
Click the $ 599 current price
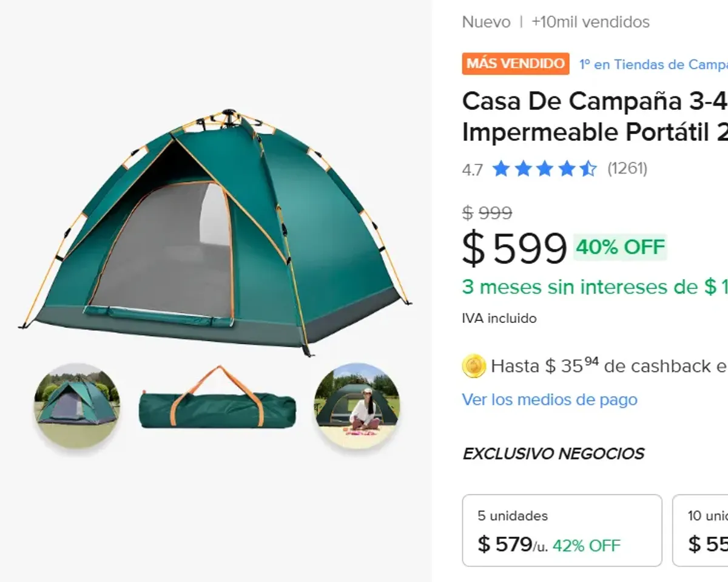pyautogui.click(x=514, y=248)
